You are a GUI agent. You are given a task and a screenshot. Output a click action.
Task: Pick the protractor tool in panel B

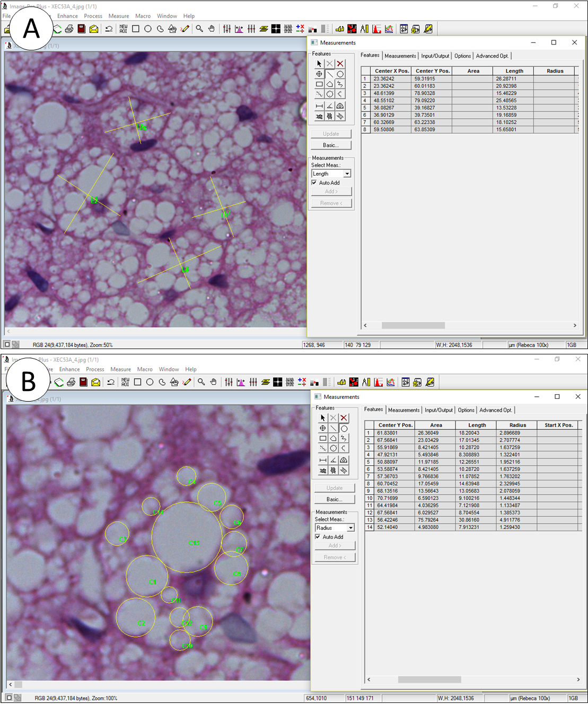[344, 460]
